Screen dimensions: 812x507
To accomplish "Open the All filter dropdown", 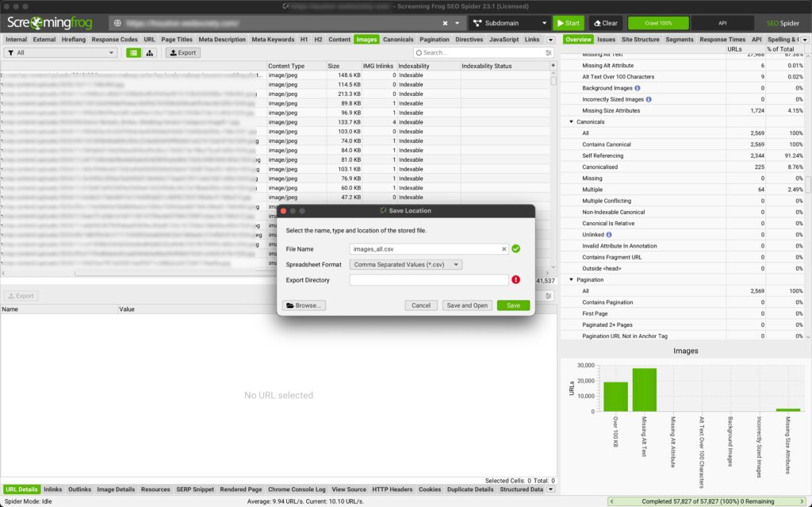I will pyautogui.click(x=60, y=53).
